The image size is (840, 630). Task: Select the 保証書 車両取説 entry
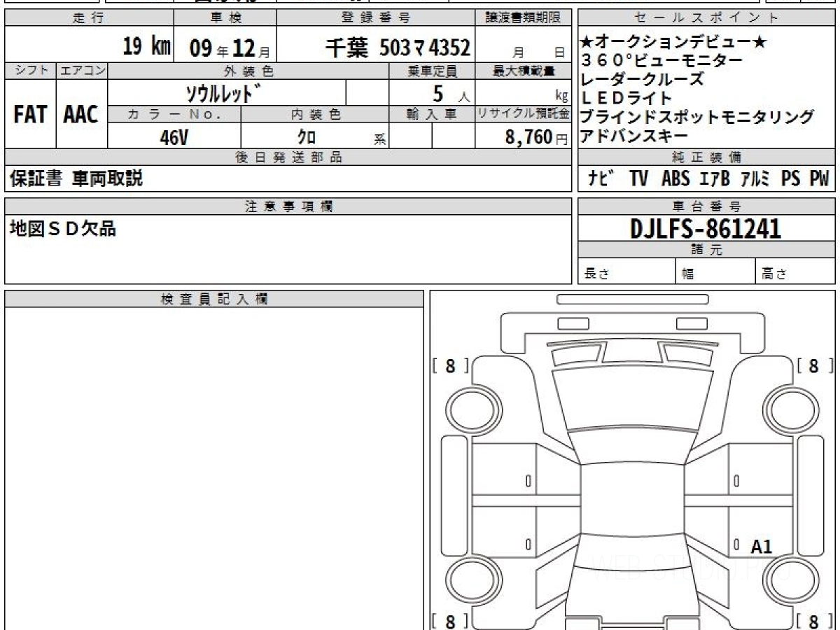click(76, 178)
